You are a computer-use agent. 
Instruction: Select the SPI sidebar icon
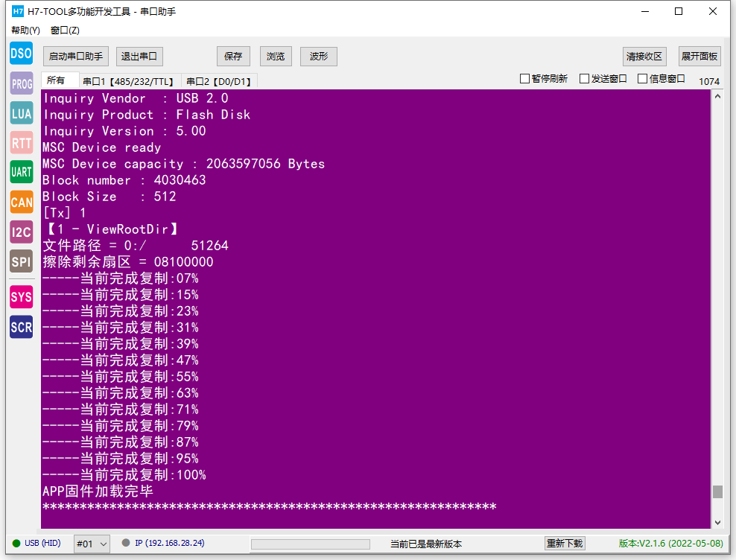point(22,261)
